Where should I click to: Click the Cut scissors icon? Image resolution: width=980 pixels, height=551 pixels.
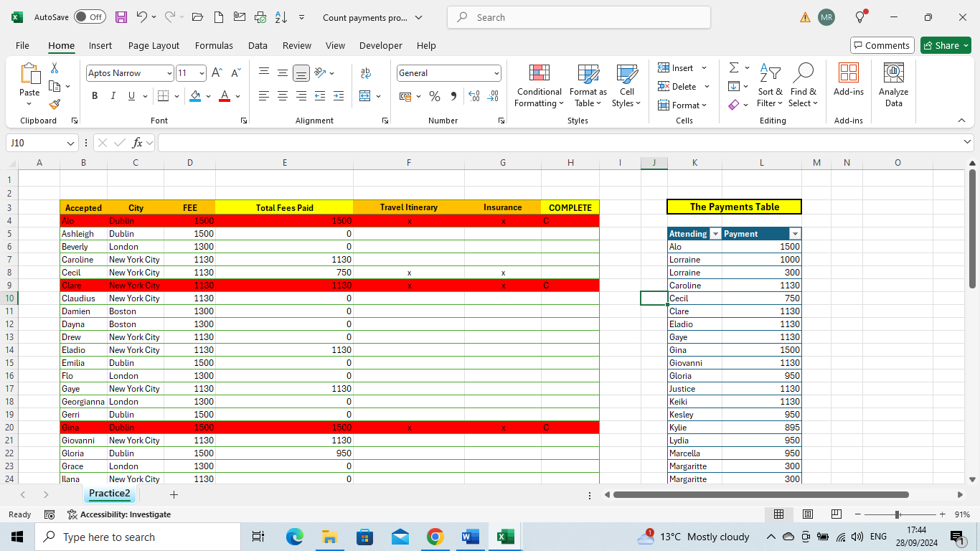tap(55, 68)
